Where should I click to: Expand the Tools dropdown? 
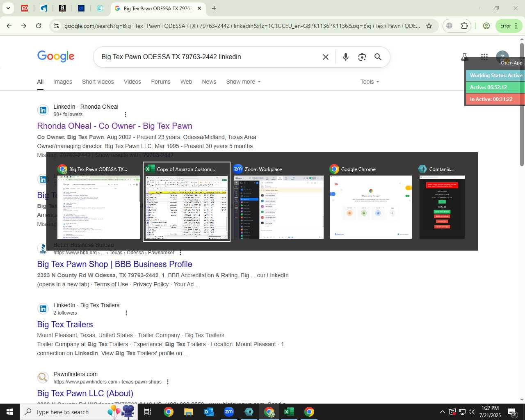click(x=370, y=82)
